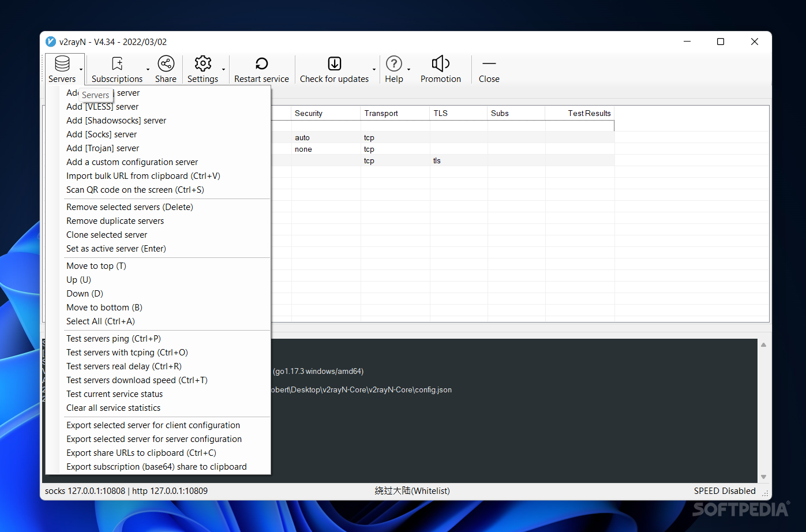Viewport: 806px width, 532px height.
Task: Choose Export subscription (base64) share to clipboard
Action: click(x=158, y=467)
